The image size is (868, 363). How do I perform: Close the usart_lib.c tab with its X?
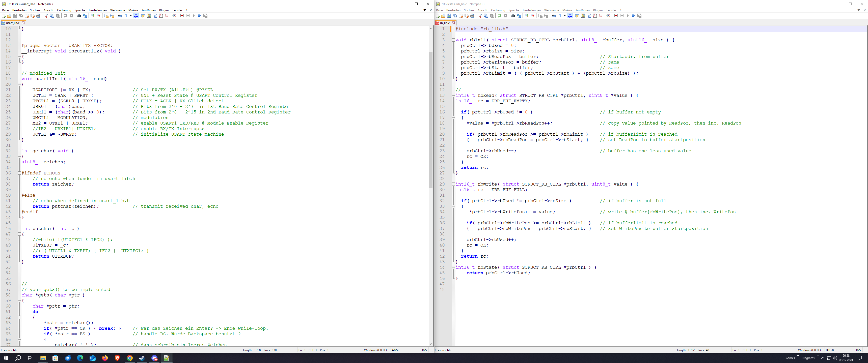coord(23,23)
